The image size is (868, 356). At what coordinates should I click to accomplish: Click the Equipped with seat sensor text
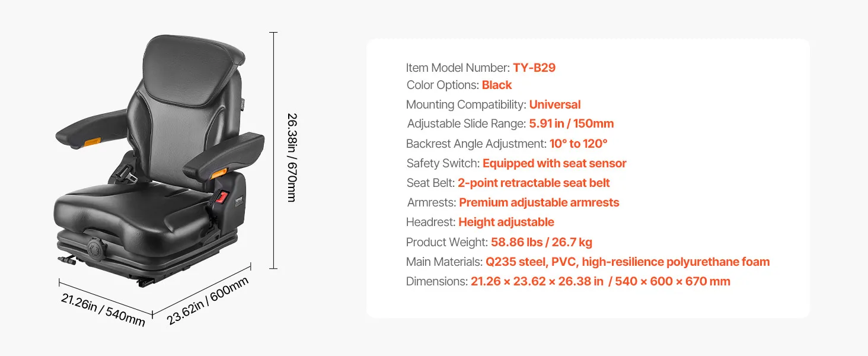tap(554, 163)
